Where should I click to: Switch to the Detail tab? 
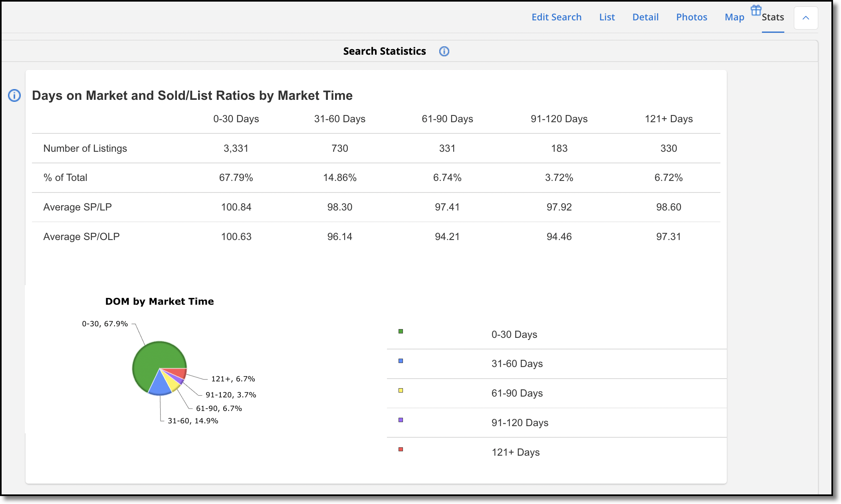(x=645, y=17)
